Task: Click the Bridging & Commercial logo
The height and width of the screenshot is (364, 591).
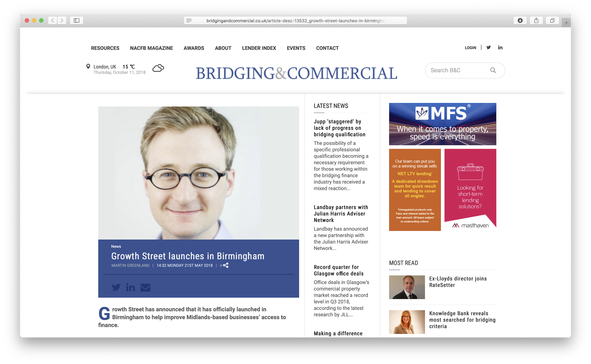Action: pos(296,73)
